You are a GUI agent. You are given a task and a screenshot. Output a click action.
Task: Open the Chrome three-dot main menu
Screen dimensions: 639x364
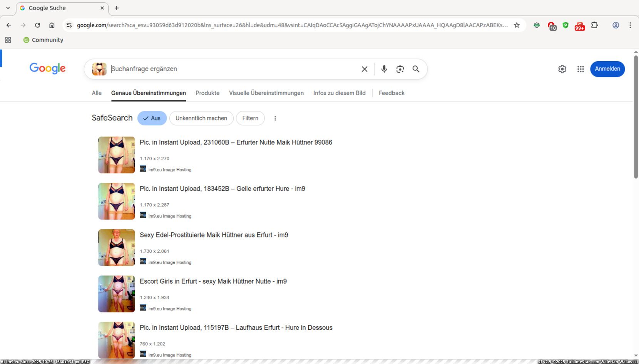tap(630, 25)
